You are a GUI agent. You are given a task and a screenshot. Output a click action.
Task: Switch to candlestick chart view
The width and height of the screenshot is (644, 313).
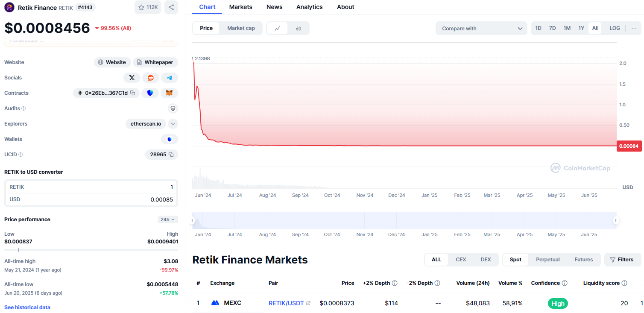[299, 29]
